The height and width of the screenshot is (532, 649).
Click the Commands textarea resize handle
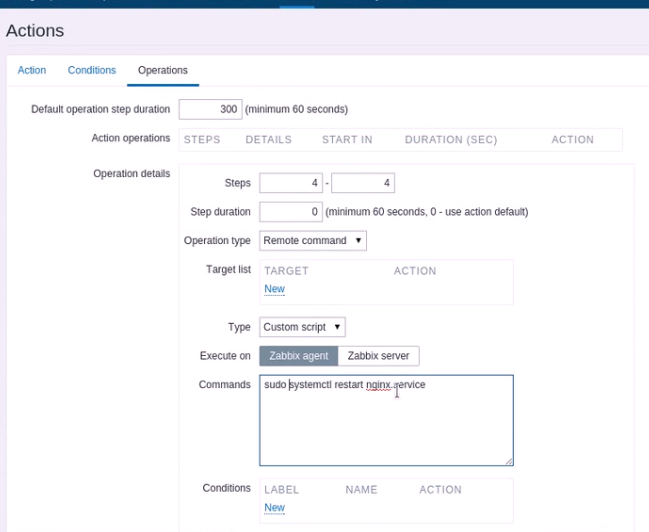509,461
